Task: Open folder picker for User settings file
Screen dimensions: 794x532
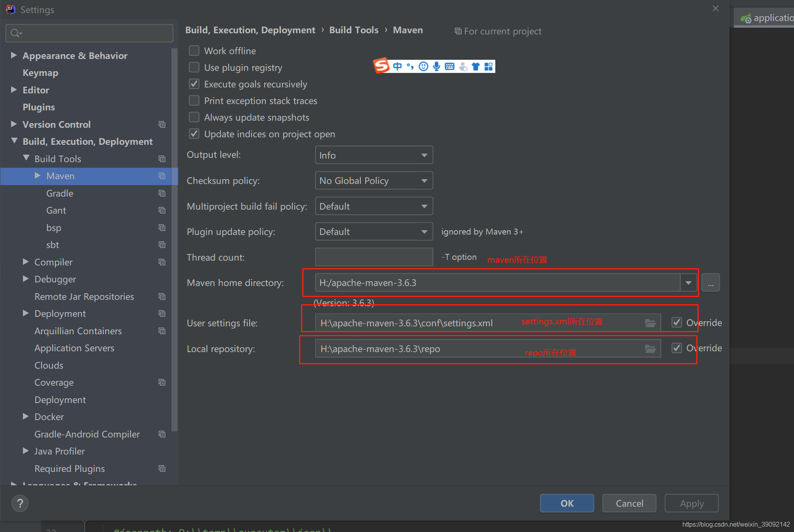Action: pos(650,322)
